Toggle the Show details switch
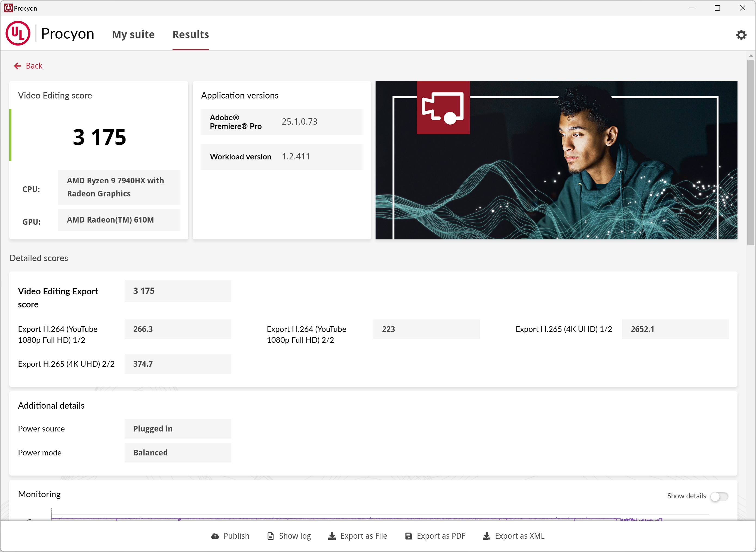Viewport: 756px width, 552px height. click(x=719, y=497)
